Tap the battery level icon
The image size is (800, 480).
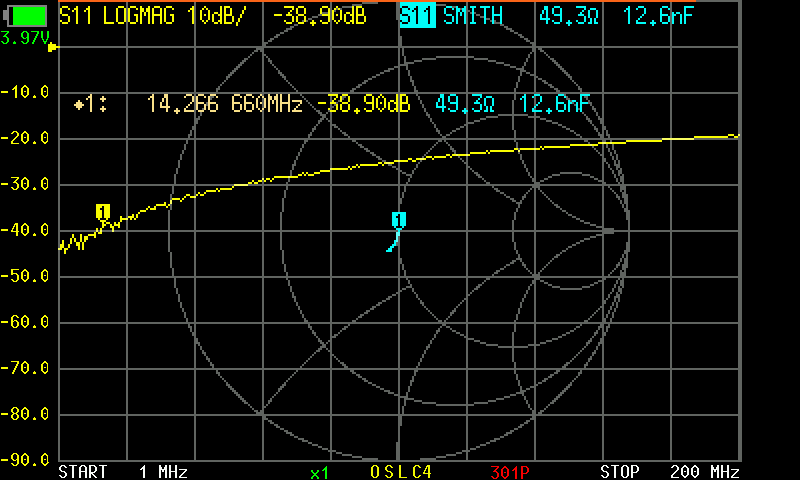pyautogui.click(x=25, y=15)
